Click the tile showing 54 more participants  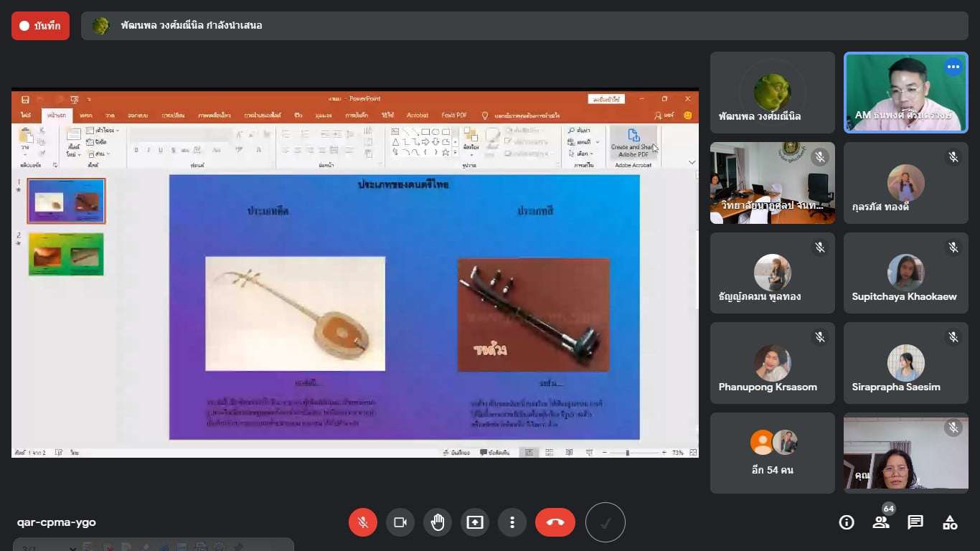[772, 453]
